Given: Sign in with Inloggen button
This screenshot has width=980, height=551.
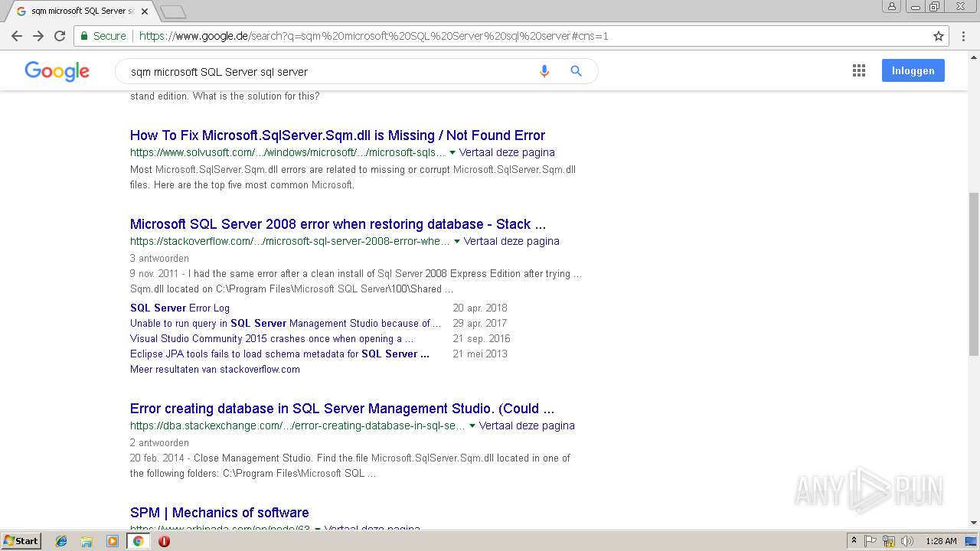Looking at the screenshot, I should 913,70.
